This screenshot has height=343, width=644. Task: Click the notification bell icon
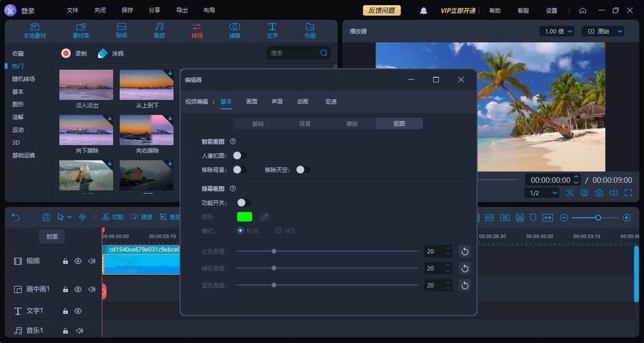424,11
